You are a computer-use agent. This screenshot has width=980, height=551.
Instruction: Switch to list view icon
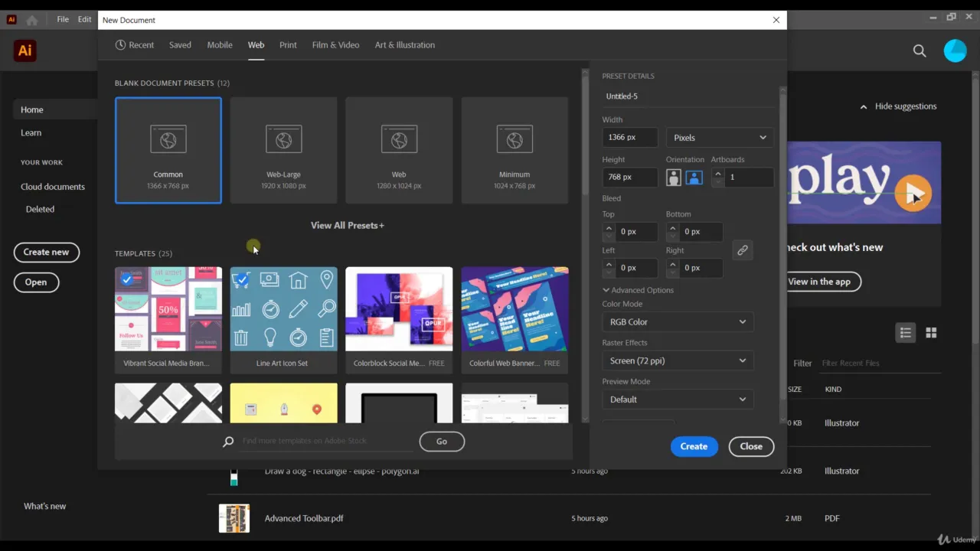[x=906, y=332]
